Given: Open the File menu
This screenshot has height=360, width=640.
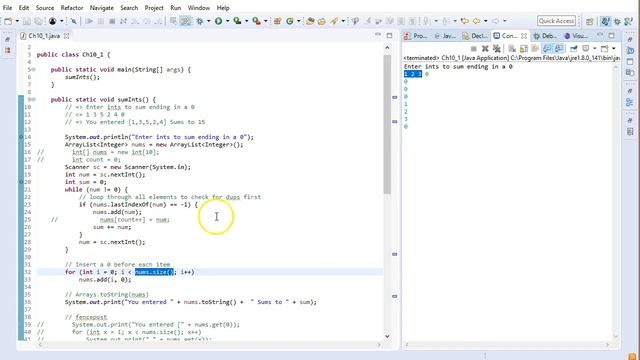Looking at the screenshot, I should [x=7, y=8].
